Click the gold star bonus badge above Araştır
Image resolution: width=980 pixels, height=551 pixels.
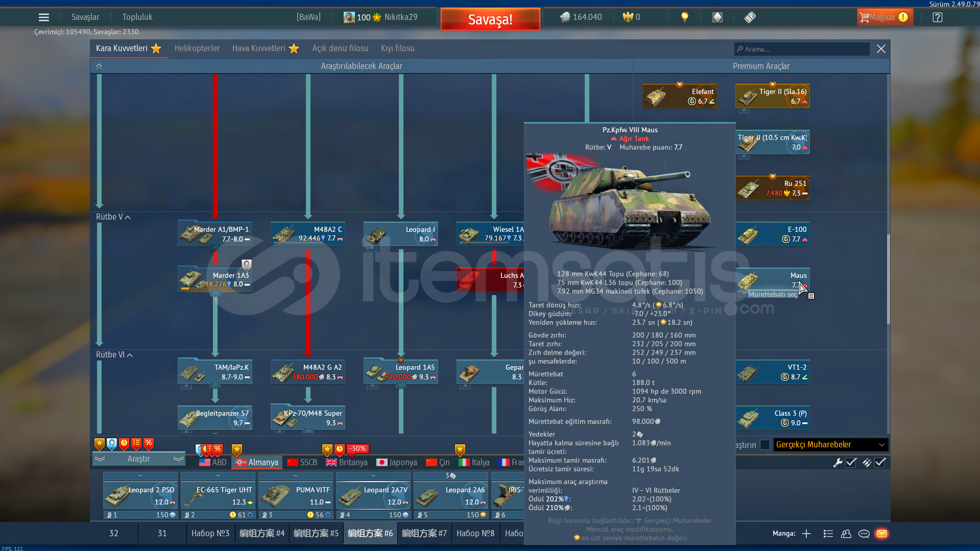point(100,444)
